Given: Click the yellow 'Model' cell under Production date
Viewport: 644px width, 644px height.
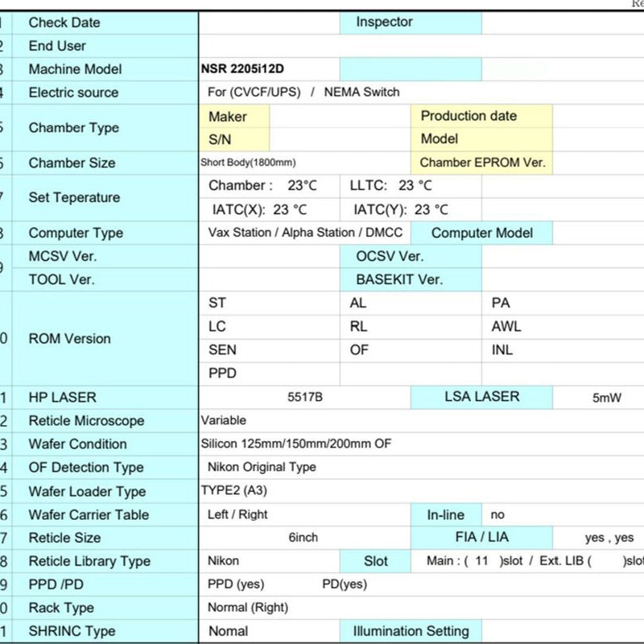Looking at the screenshot, I should point(481,138).
